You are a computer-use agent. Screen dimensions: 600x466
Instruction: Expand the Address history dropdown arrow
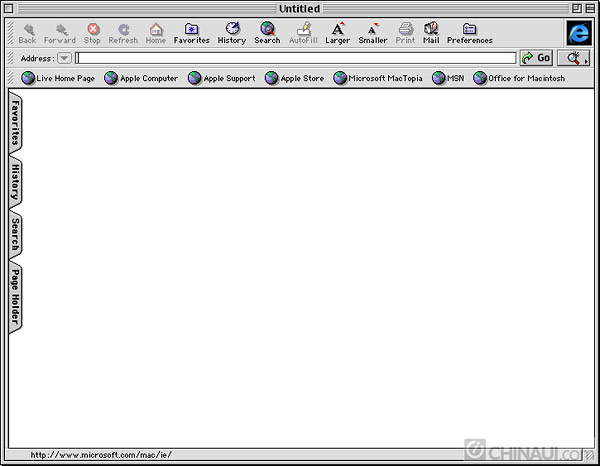tap(64, 59)
